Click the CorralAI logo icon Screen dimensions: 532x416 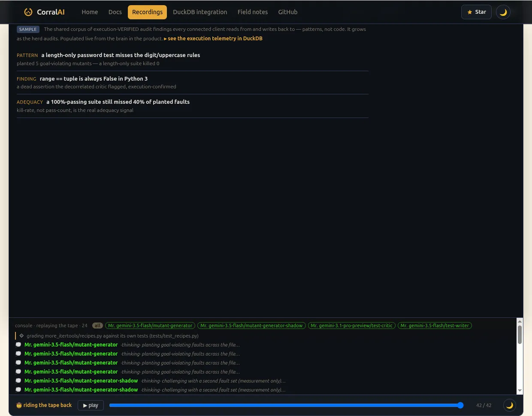28,12
